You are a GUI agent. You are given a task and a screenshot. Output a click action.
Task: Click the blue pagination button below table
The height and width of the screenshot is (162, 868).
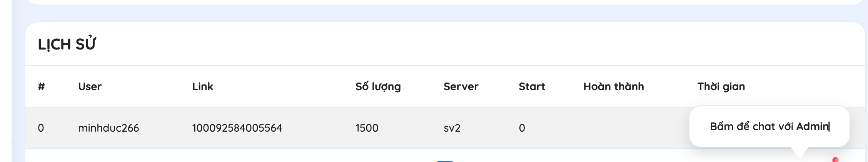pos(445,161)
